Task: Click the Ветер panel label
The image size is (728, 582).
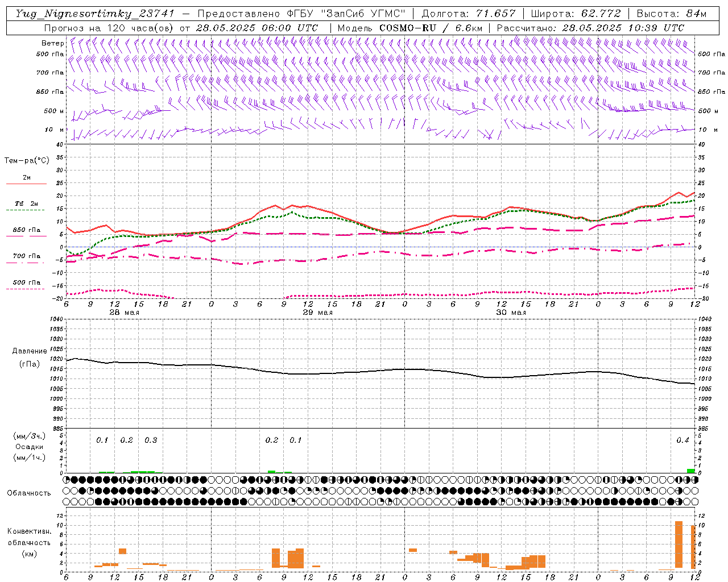Action: [53, 43]
